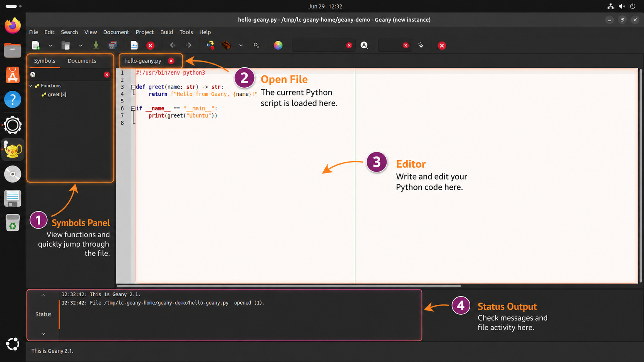Select the Status tab in message window
This screenshot has width=644, height=362.
(43, 314)
